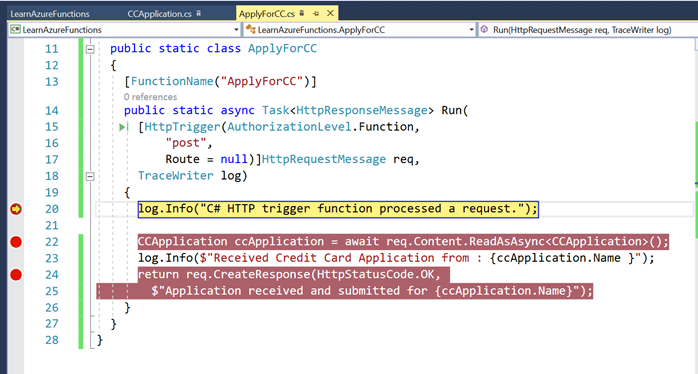Click 'HttpResponseMessage' on line 14

click(x=361, y=110)
